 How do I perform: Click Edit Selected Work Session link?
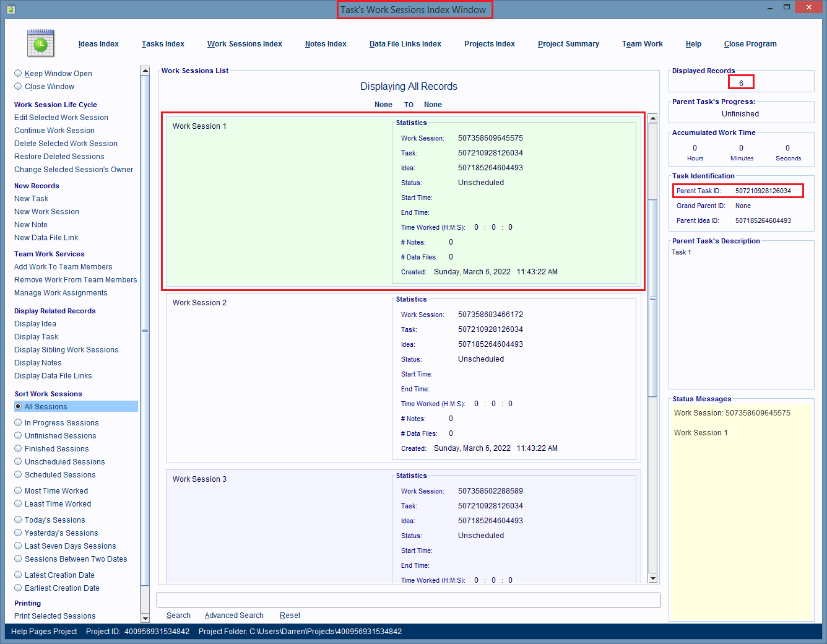tap(61, 118)
